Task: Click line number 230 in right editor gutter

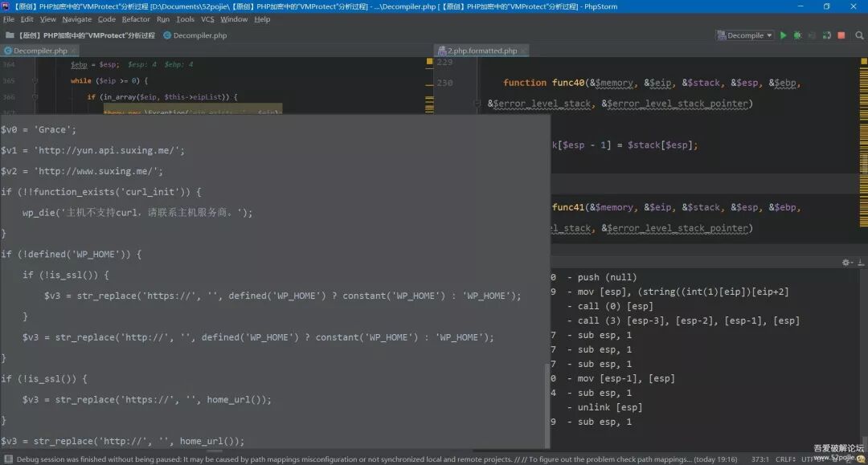Action: (444, 83)
